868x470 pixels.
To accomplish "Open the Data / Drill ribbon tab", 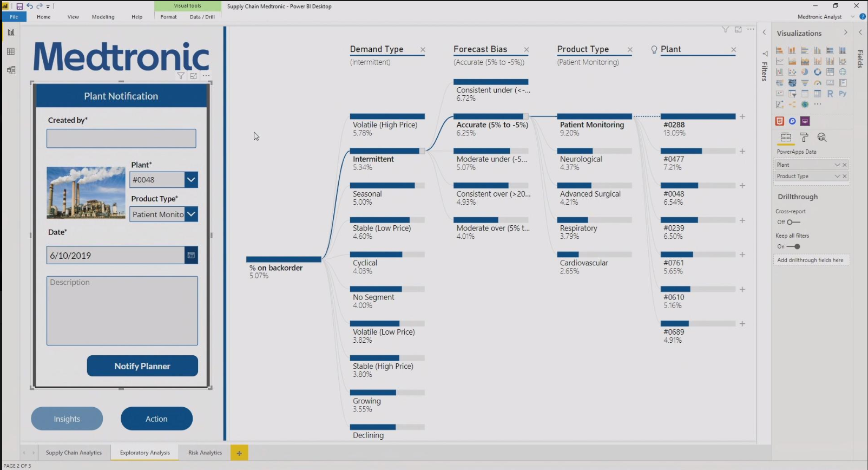I will coord(202,17).
